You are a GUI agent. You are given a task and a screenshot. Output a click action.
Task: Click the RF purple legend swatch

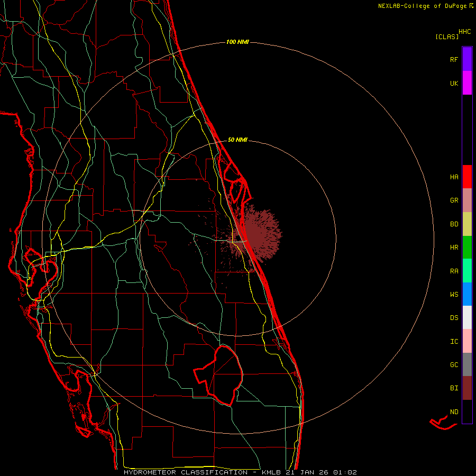click(x=467, y=59)
